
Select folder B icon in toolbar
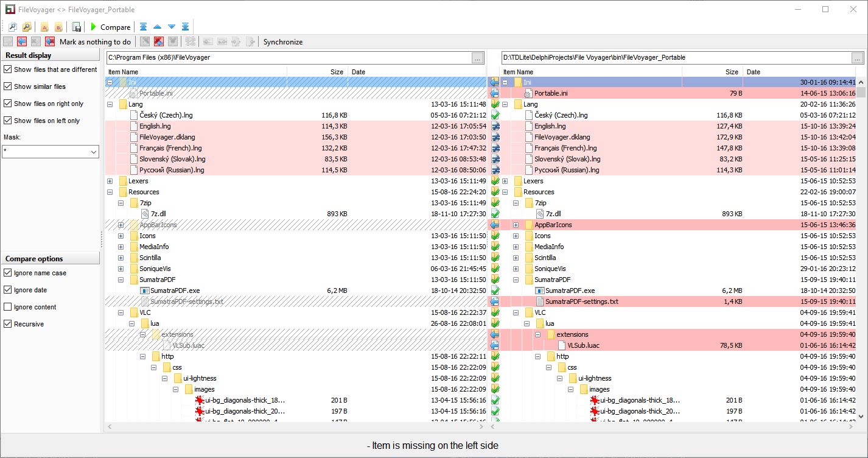[58, 27]
